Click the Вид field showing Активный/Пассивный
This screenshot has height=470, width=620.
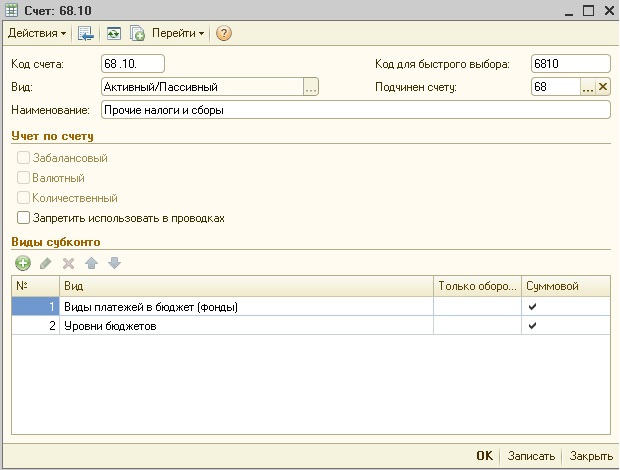point(202,87)
